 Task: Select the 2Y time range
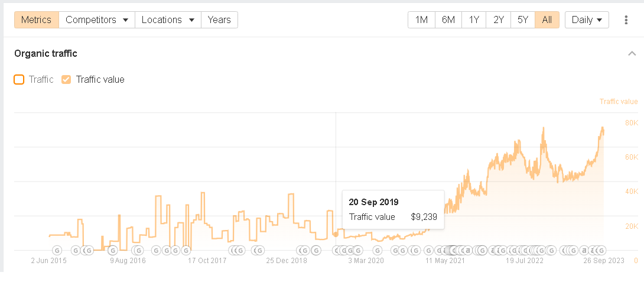coord(499,20)
